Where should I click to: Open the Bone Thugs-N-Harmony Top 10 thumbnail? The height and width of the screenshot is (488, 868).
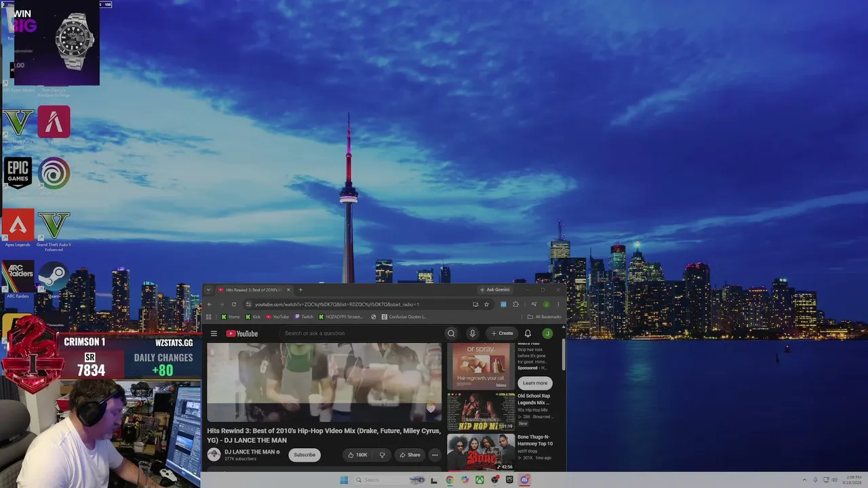point(481,452)
